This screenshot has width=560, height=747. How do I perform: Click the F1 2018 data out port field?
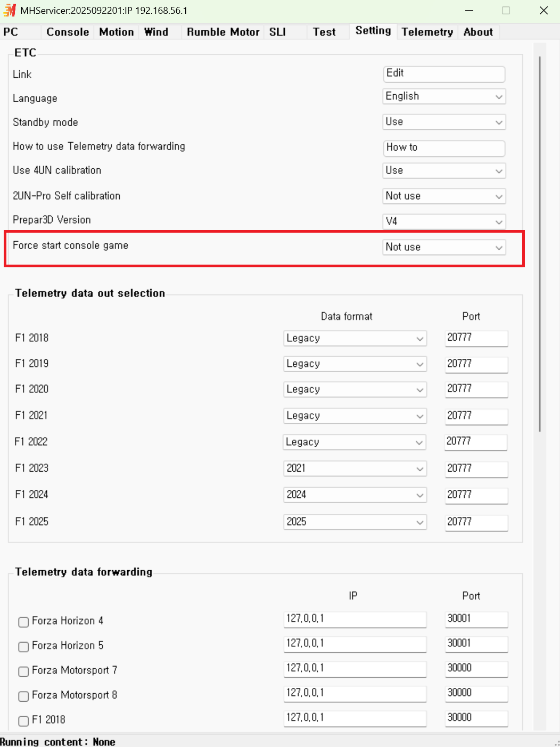coord(476,338)
